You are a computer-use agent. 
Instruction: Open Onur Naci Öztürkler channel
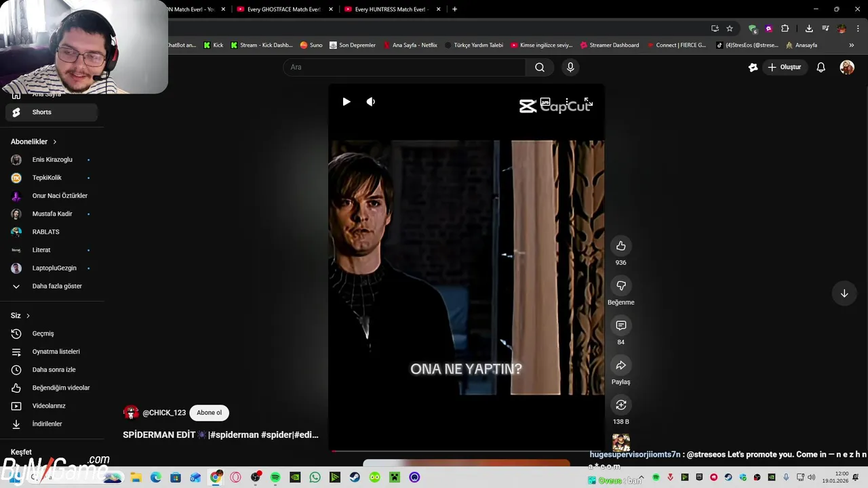(52, 196)
